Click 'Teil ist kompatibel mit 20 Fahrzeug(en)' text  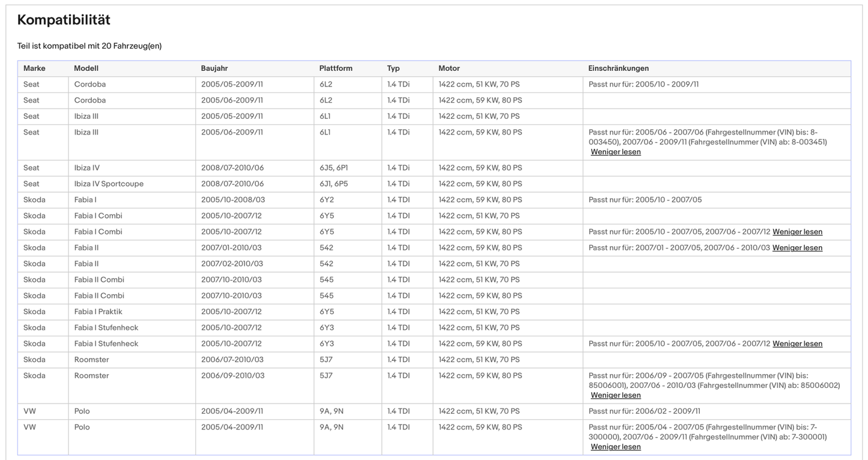point(90,46)
